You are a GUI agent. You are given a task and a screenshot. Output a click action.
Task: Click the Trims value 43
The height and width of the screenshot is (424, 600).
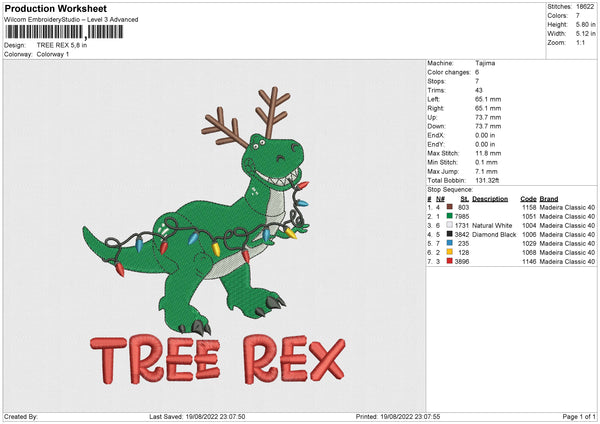point(479,90)
